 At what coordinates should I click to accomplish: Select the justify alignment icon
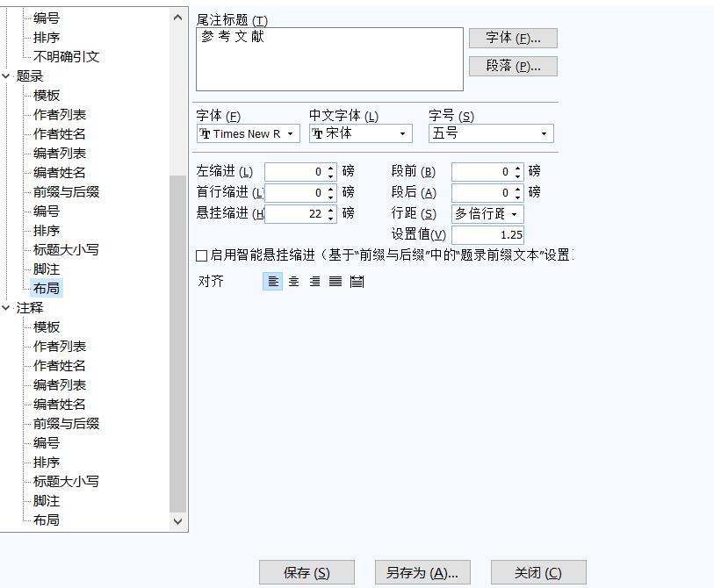pyautogui.click(x=335, y=281)
